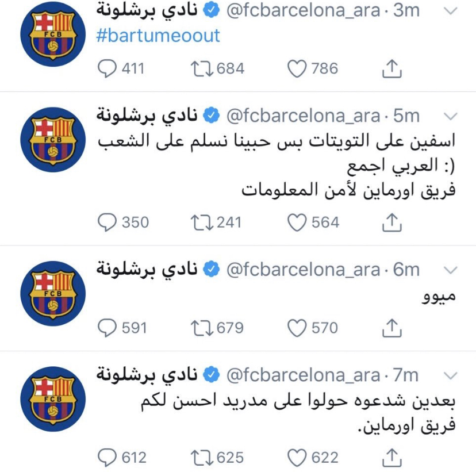
Task: Open options chevron on 5m tweet
Action: [x=450, y=116]
